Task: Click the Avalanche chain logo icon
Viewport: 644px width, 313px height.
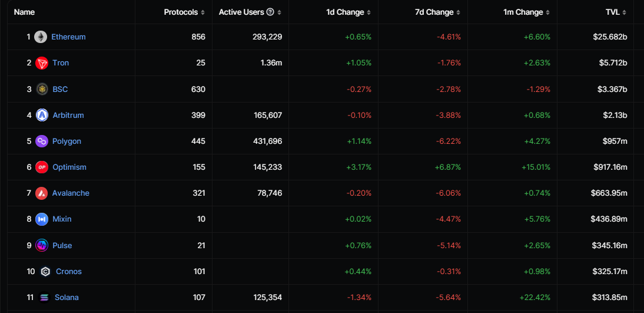Action: (41, 193)
